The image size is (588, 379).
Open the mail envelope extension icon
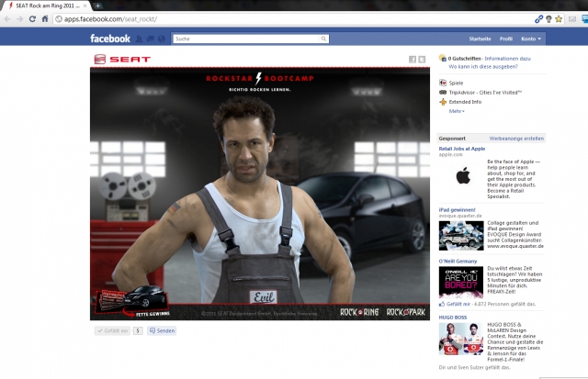click(x=572, y=18)
